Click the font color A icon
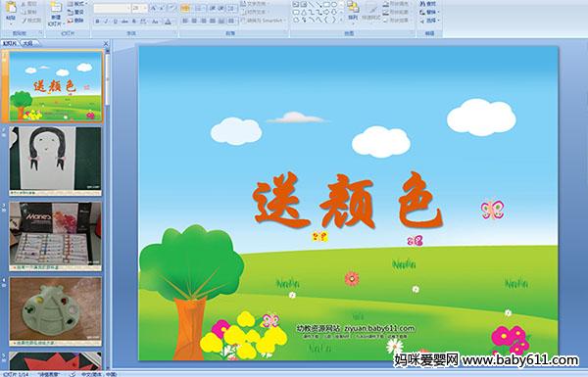The width and height of the screenshot is (588, 377). (x=168, y=22)
